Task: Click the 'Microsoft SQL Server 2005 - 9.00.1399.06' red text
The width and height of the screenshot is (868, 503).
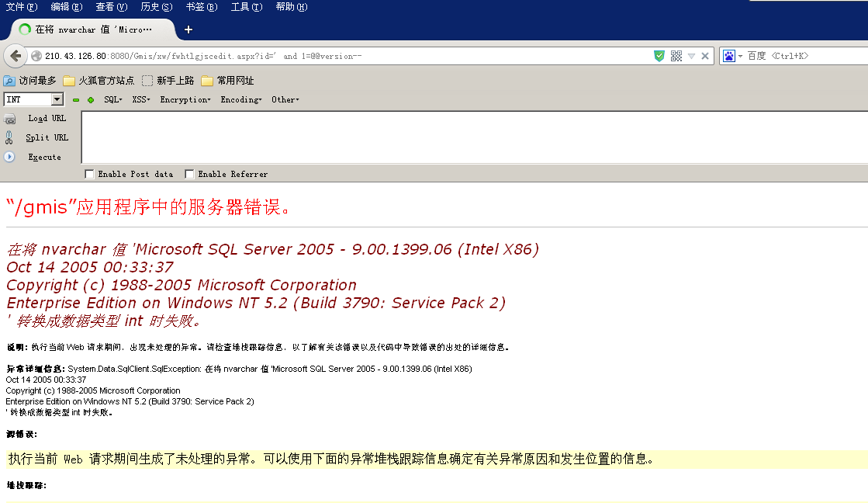Action: coord(293,249)
